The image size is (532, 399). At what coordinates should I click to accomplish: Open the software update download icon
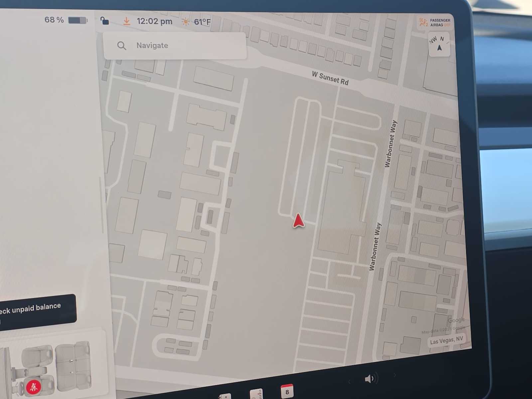click(126, 21)
